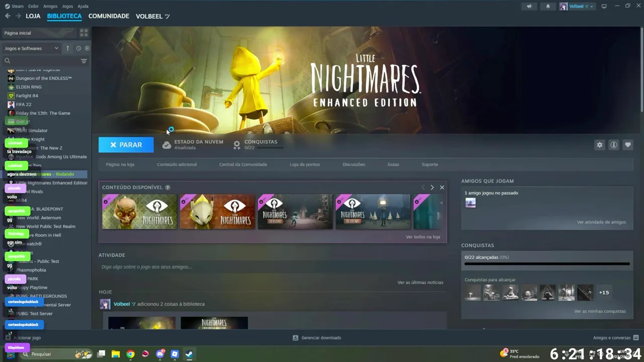Show recent games clock icon
Screen dimensions: 644x362
[x=78, y=48]
